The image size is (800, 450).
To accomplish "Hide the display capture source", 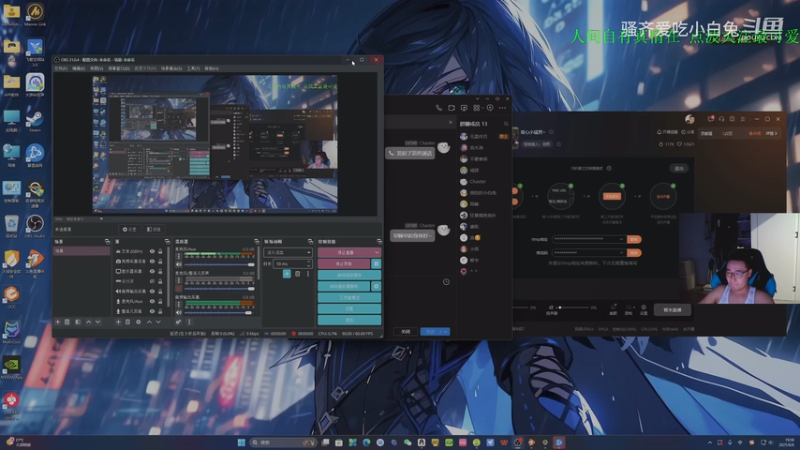I will coord(152,271).
